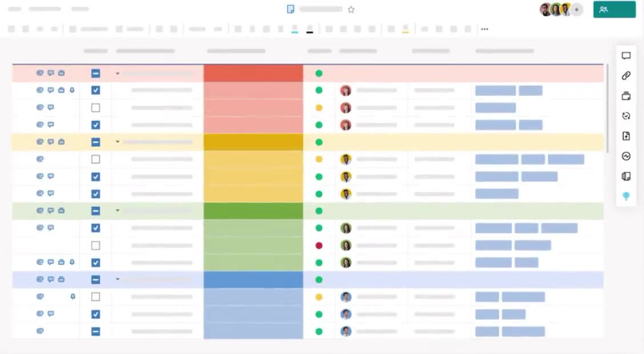The width and height of the screenshot is (644, 354).
Task: Collapse the yellow group with its arrow
Action: point(117,142)
